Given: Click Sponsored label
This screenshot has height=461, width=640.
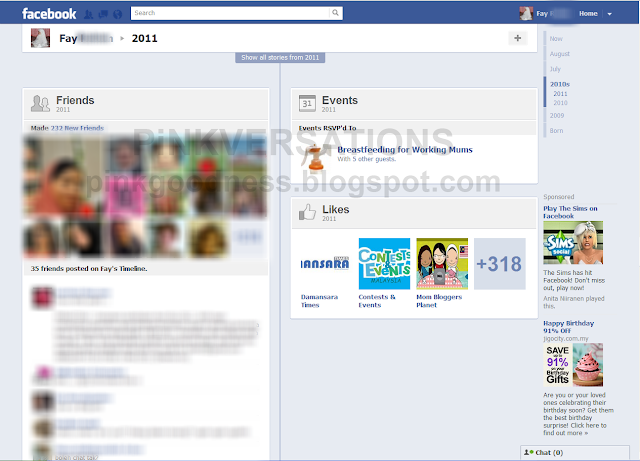Looking at the screenshot, I should point(558,197).
